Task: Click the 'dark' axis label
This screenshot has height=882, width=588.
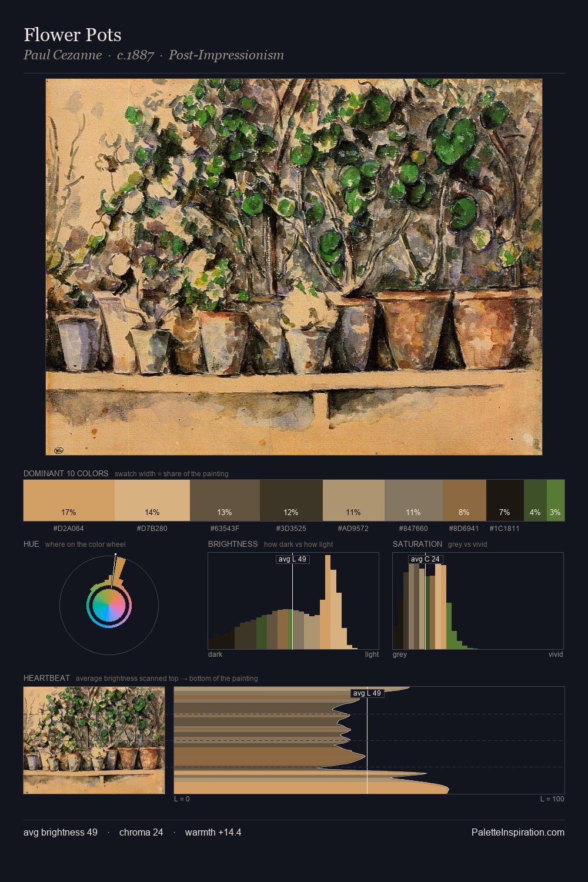Action: click(x=215, y=654)
